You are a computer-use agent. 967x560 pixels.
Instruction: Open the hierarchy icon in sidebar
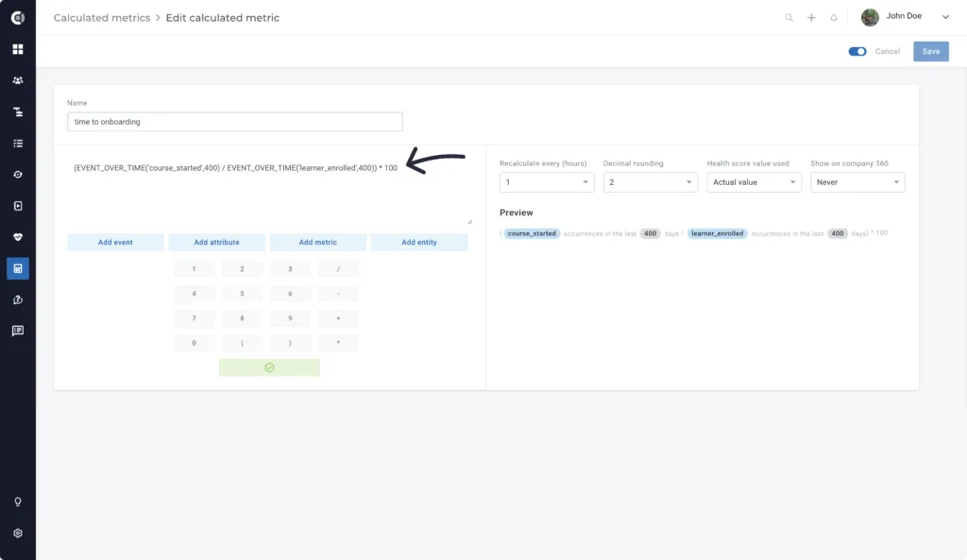point(18,112)
